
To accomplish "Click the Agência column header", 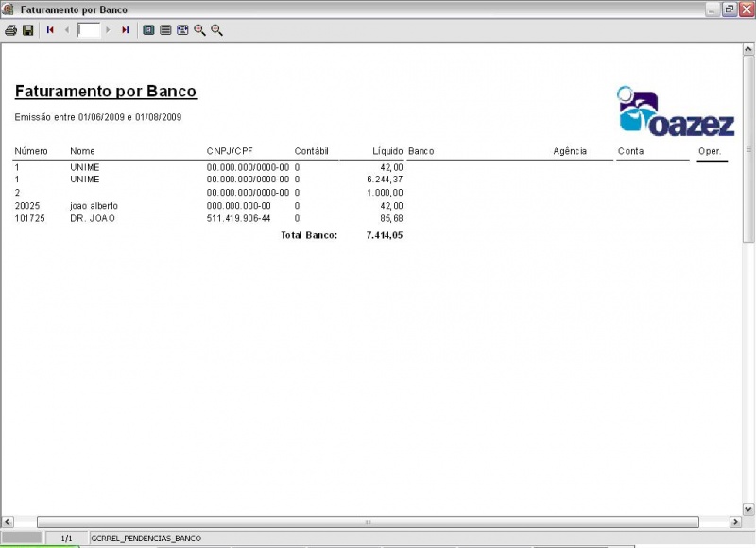I will click(x=570, y=151).
